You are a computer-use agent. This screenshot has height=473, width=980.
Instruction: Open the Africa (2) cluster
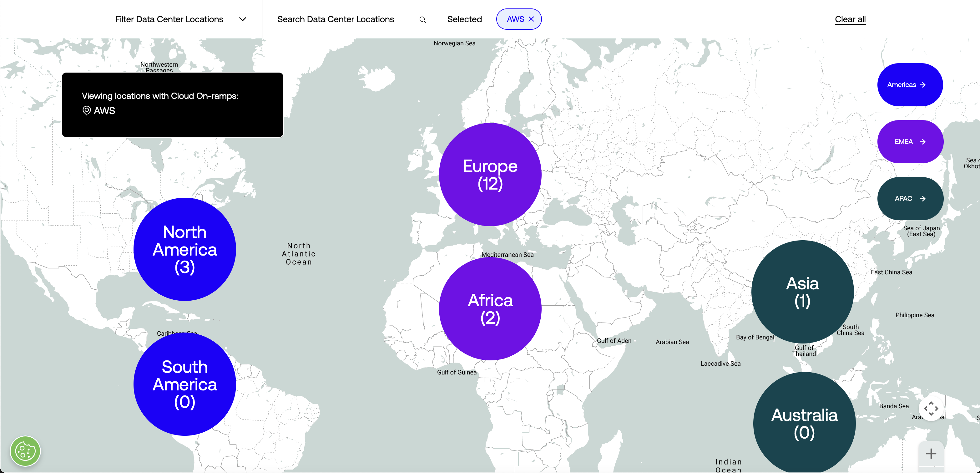point(490,309)
